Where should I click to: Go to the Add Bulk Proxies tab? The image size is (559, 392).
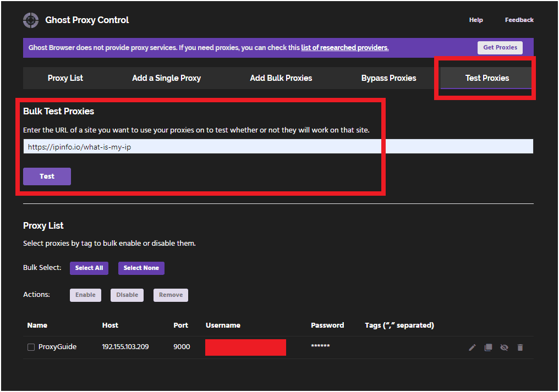point(281,78)
